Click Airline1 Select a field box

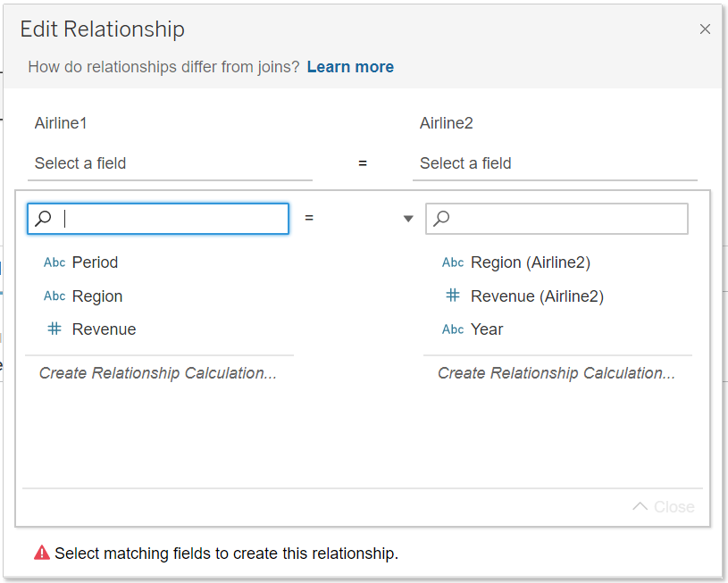click(170, 163)
